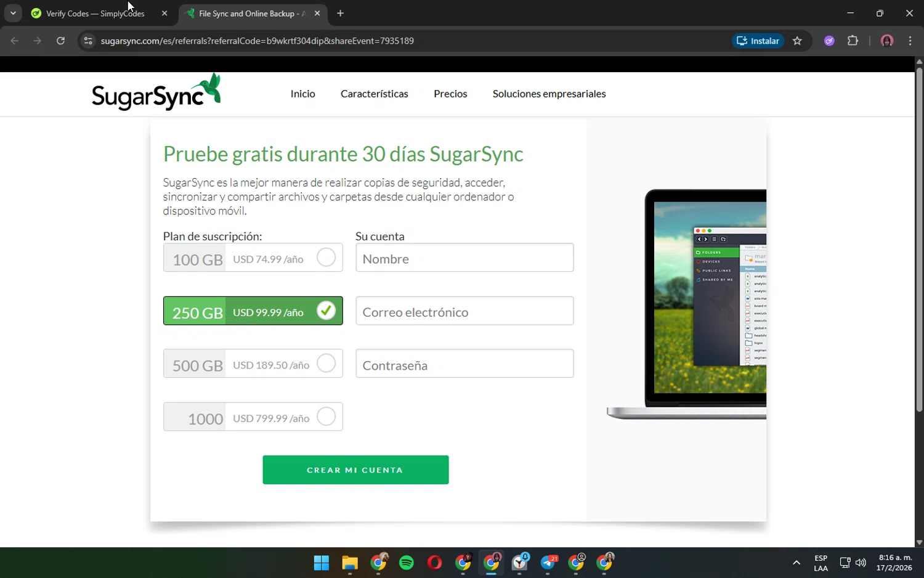Open a new browser tab
Screen dimensions: 924x578
340,13
